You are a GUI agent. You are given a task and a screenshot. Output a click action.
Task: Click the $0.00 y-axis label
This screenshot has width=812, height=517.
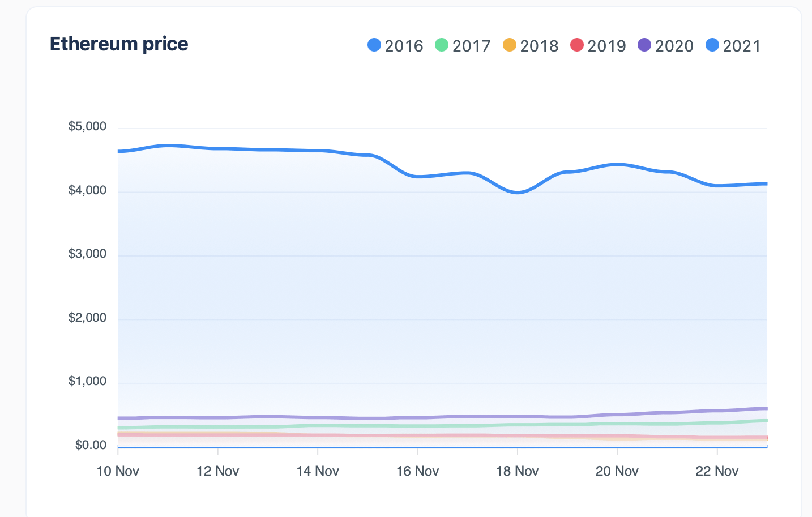point(91,445)
